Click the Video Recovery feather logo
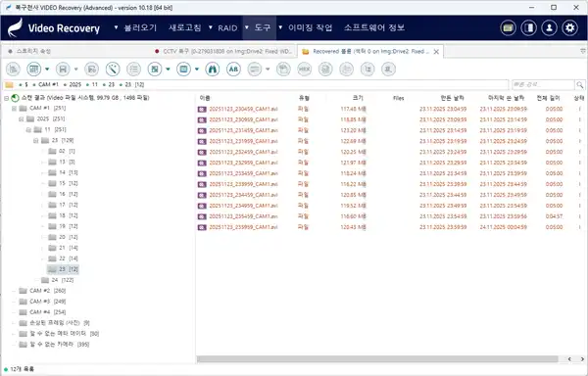 coord(16,27)
